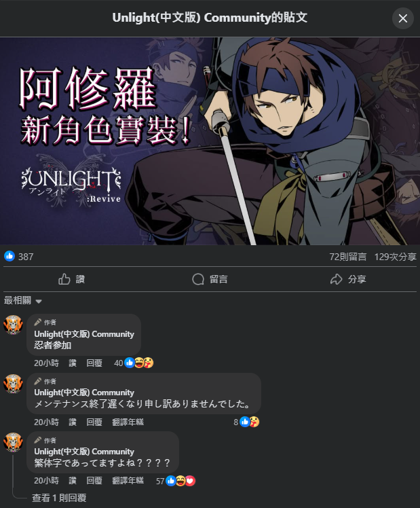420x508 pixels.
Task: Click the 留言 comment bubble icon
Action: click(x=198, y=279)
